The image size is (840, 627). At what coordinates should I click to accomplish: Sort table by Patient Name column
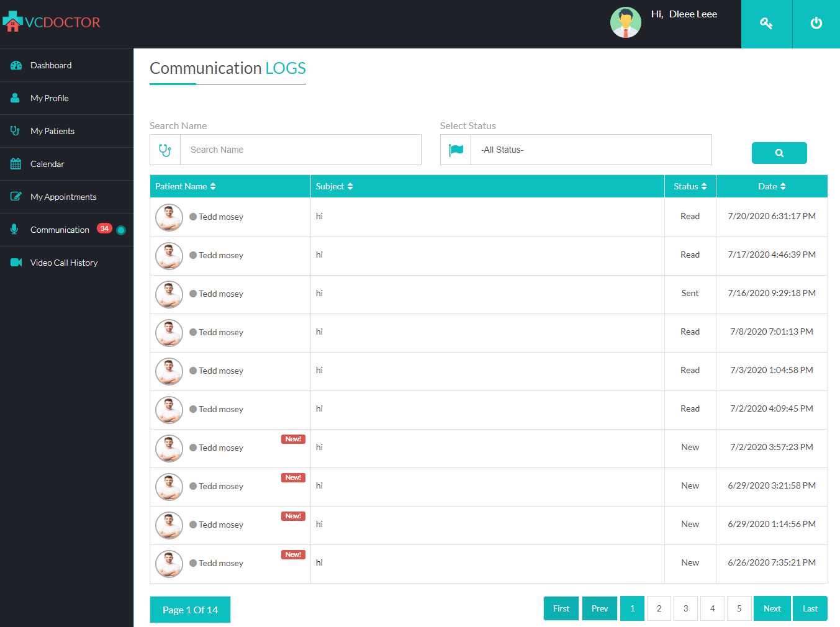[x=185, y=186]
